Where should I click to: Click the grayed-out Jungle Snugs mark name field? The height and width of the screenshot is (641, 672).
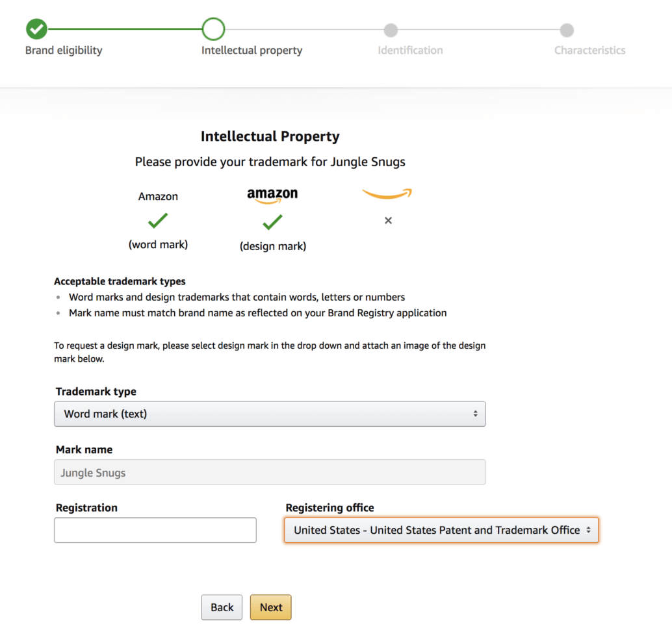click(270, 472)
